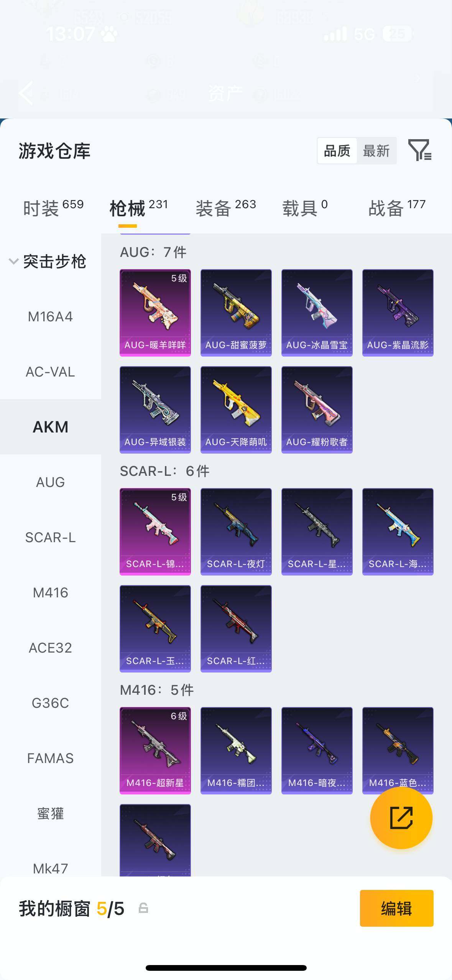Switch sorting to 最新
This screenshot has width=452, height=980.
(x=376, y=151)
